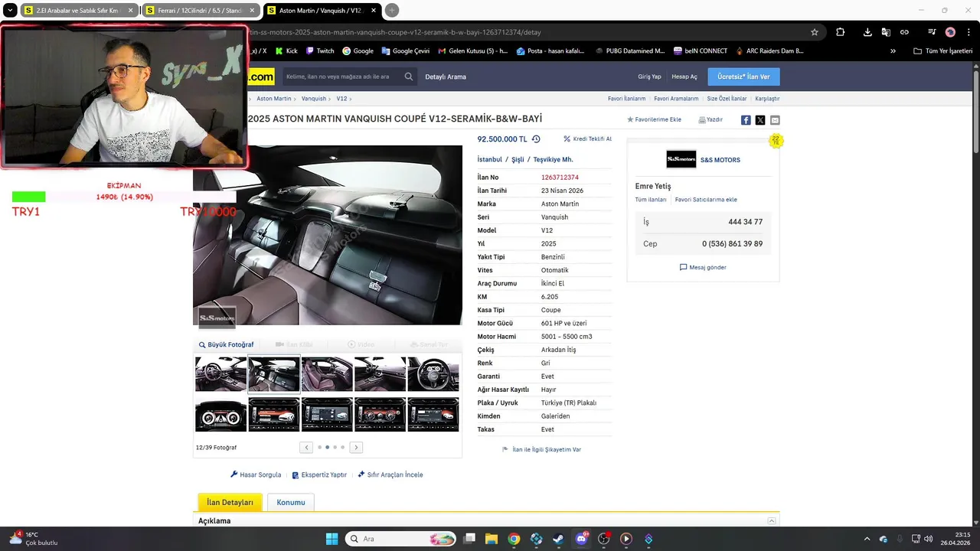This screenshot has height=551, width=980.
Task: Select the İlan Detayları tab
Action: coord(230,503)
